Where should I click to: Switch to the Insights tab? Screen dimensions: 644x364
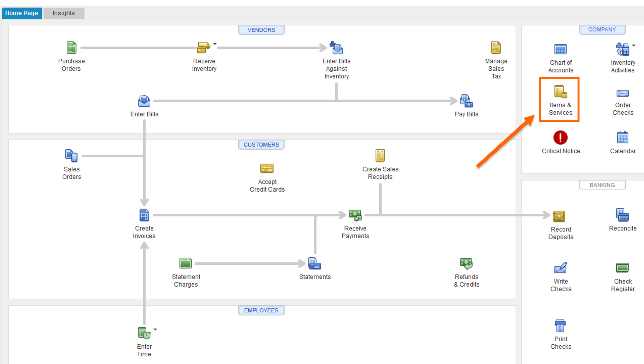(x=64, y=13)
